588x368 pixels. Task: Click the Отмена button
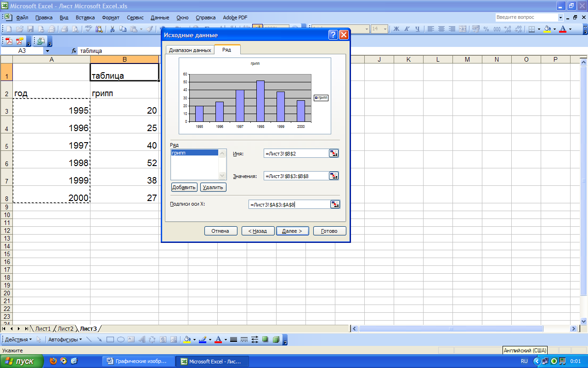pyautogui.click(x=220, y=231)
